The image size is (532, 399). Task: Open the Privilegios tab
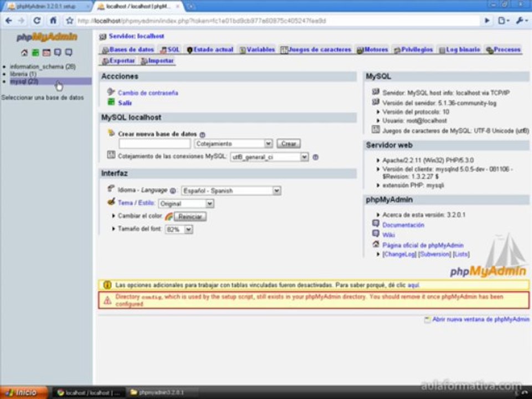tap(413, 49)
